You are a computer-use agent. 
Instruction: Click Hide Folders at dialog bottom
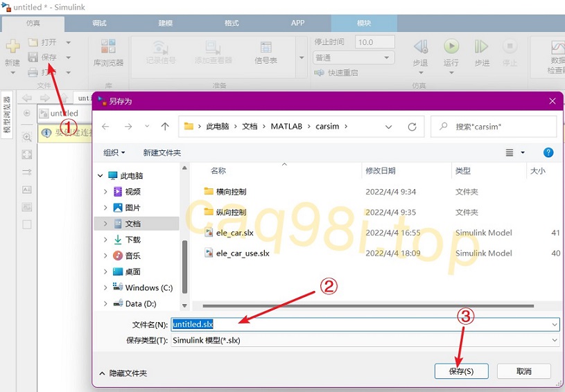[123, 373]
